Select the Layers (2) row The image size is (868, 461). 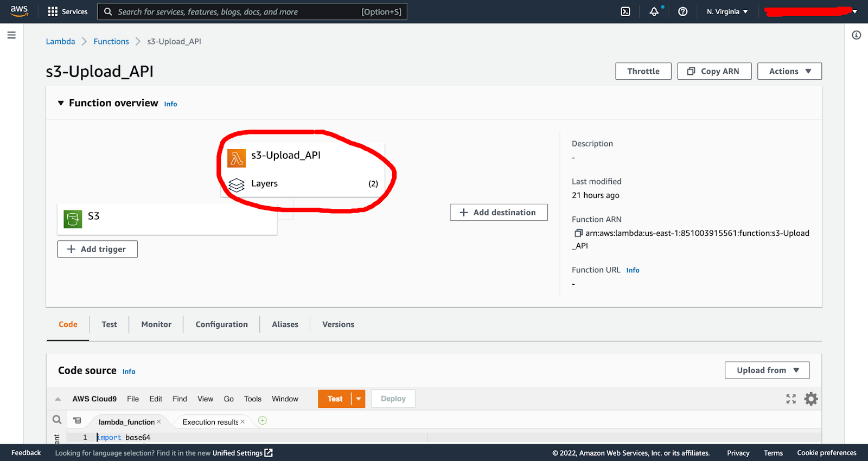tap(303, 184)
